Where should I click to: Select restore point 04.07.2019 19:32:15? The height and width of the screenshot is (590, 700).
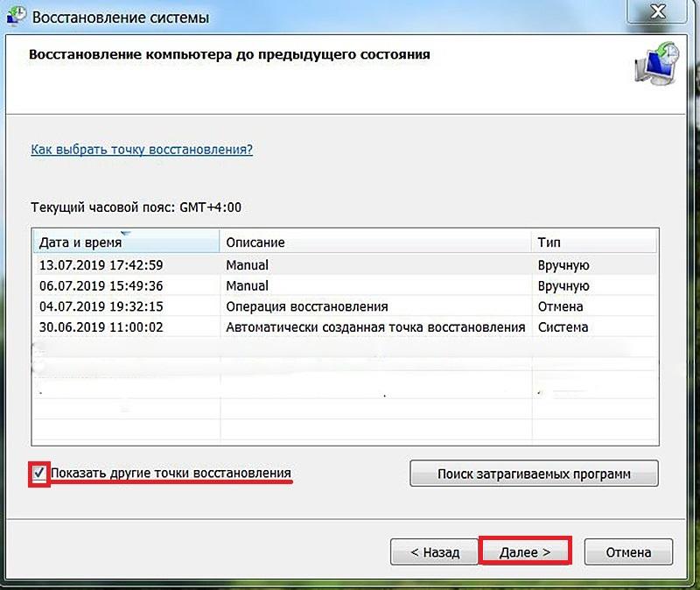tap(345, 306)
